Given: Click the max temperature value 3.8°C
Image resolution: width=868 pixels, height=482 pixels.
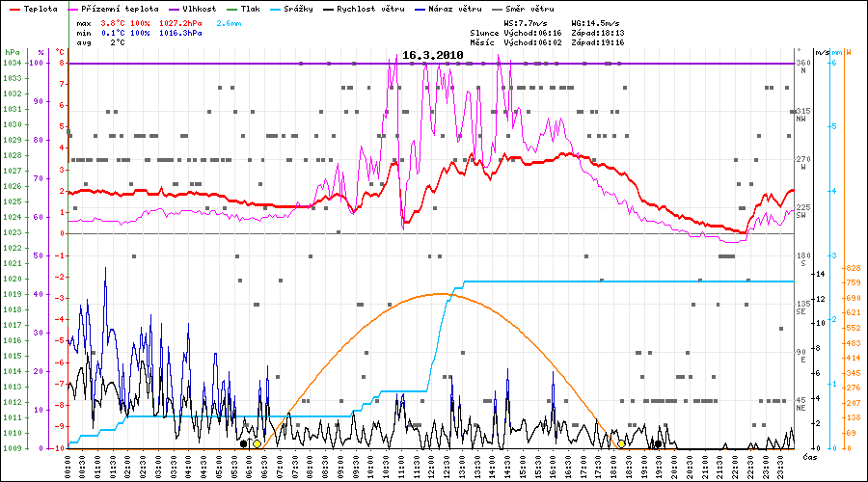Looking at the screenshot, I should pyautogui.click(x=113, y=22).
